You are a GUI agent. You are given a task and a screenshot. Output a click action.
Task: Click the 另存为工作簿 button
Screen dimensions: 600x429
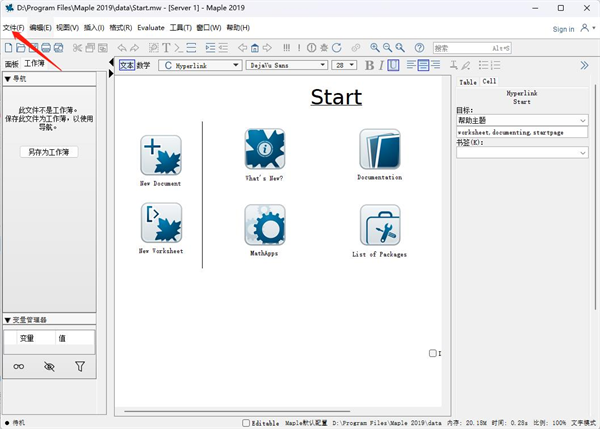coord(48,152)
